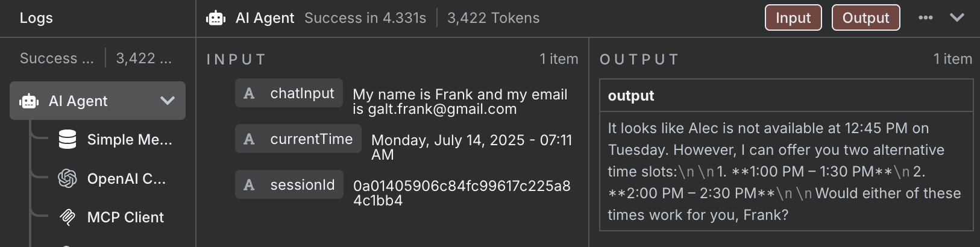Click the Logs panel title
980x247 pixels.
[x=36, y=18]
